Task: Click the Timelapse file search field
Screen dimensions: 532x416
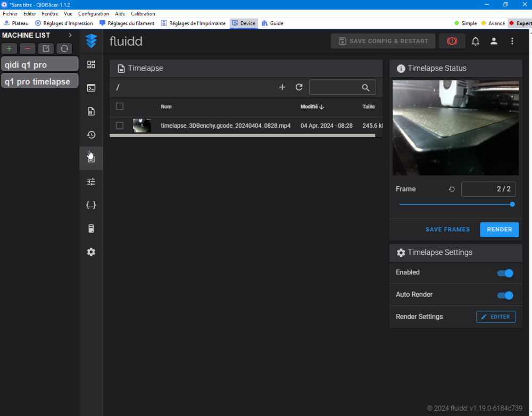Action: tap(342, 87)
